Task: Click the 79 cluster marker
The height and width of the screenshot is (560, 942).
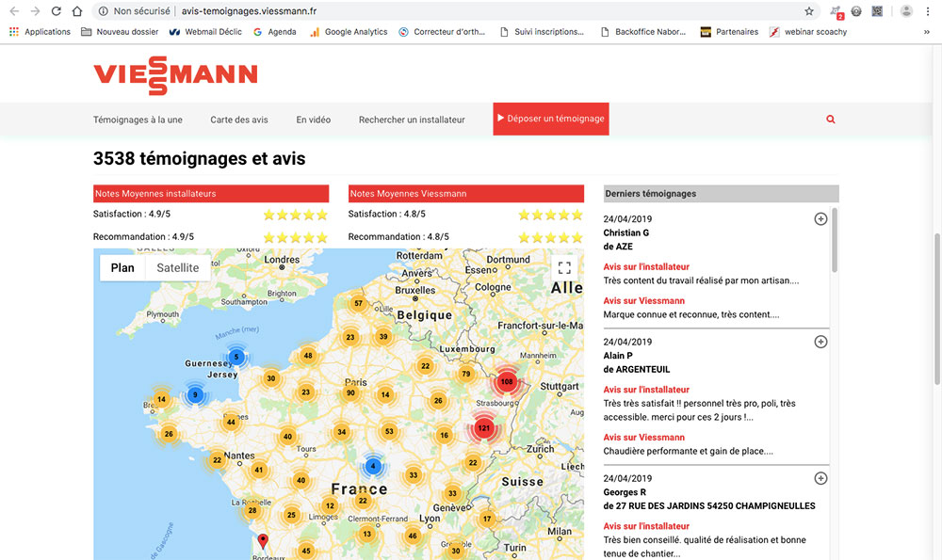Action: (466, 374)
